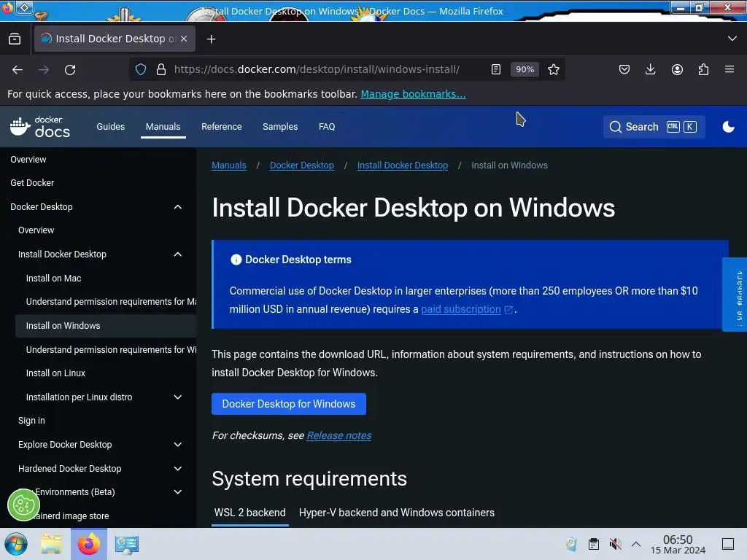Show desktop button in tray
Screen dimensions: 747x560
tap(728, 544)
